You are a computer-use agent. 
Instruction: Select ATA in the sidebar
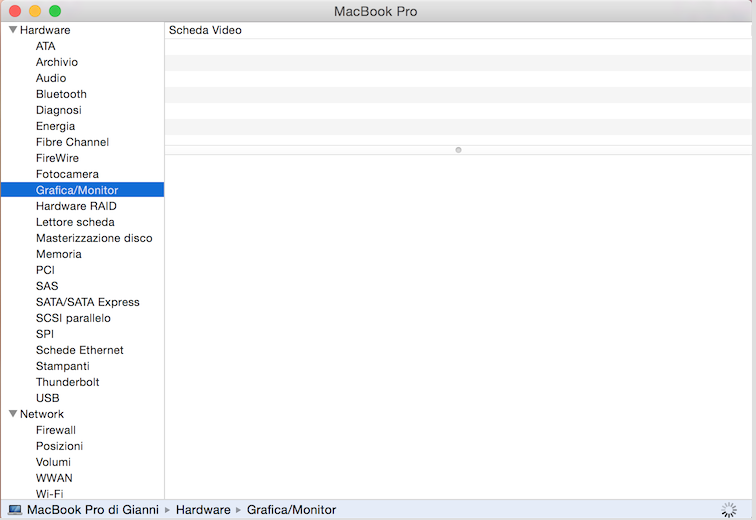coord(45,46)
